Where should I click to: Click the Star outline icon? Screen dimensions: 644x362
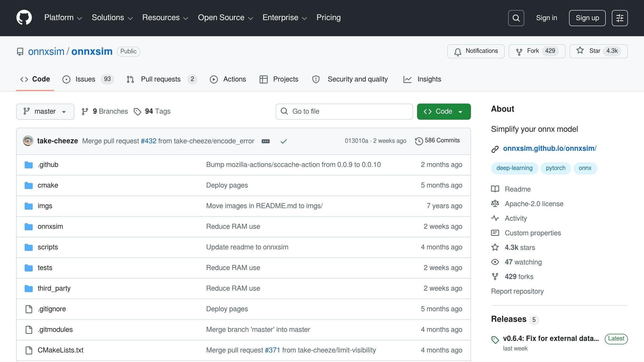point(580,51)
